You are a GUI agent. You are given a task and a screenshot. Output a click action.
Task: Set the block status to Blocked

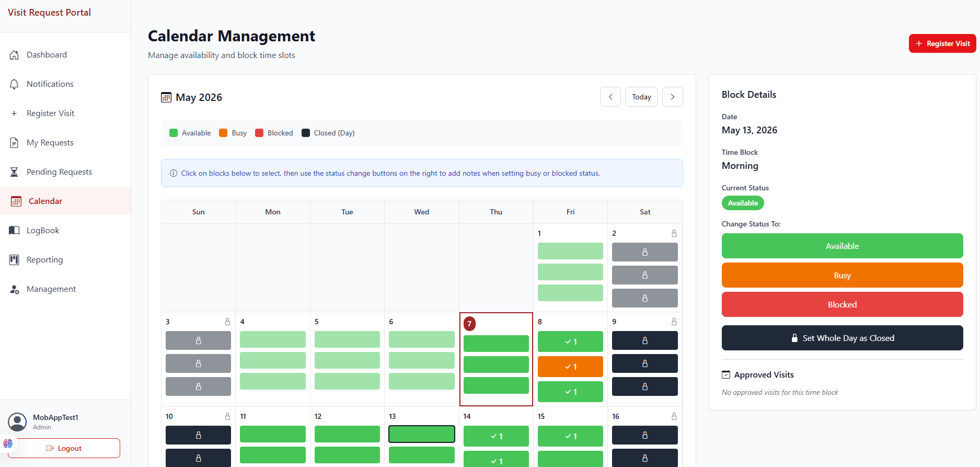[843, 304]
